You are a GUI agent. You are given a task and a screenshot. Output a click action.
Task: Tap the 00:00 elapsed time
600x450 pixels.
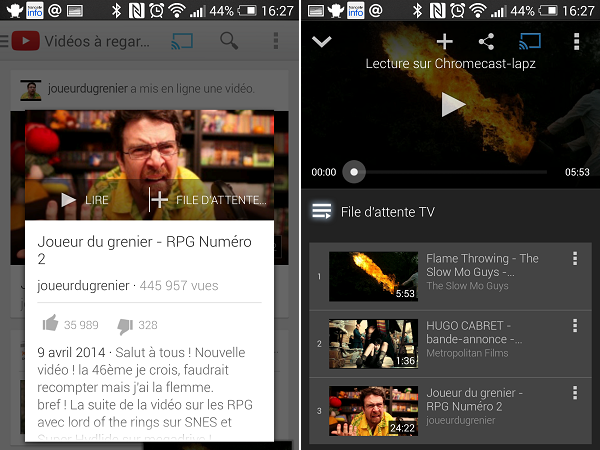coord(324,172)
